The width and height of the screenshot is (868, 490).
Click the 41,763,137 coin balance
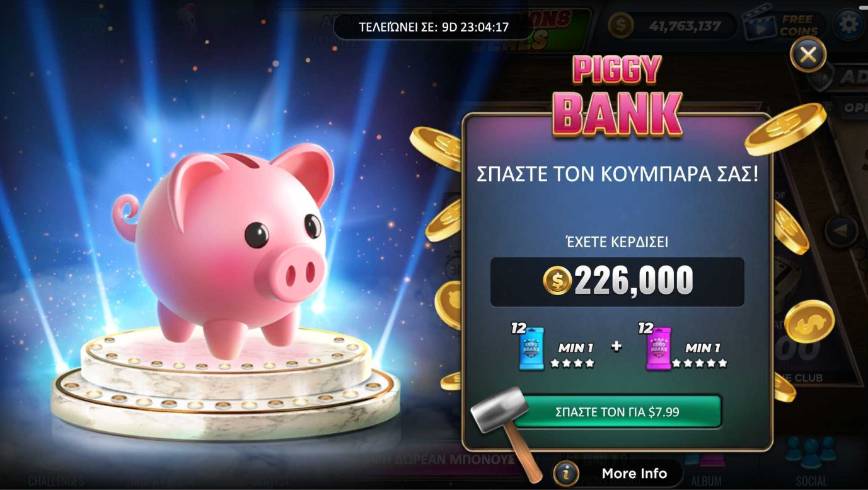coord(673,26)
